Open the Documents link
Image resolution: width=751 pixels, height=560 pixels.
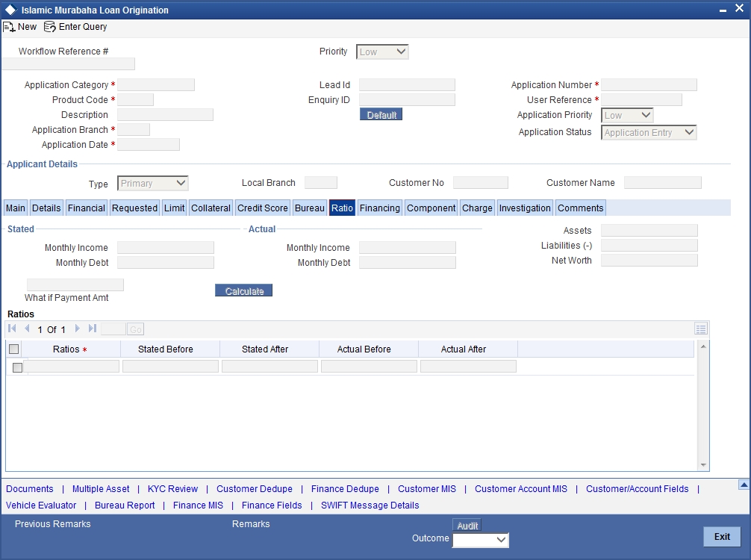pyautogui.click(x=30, y=488)
